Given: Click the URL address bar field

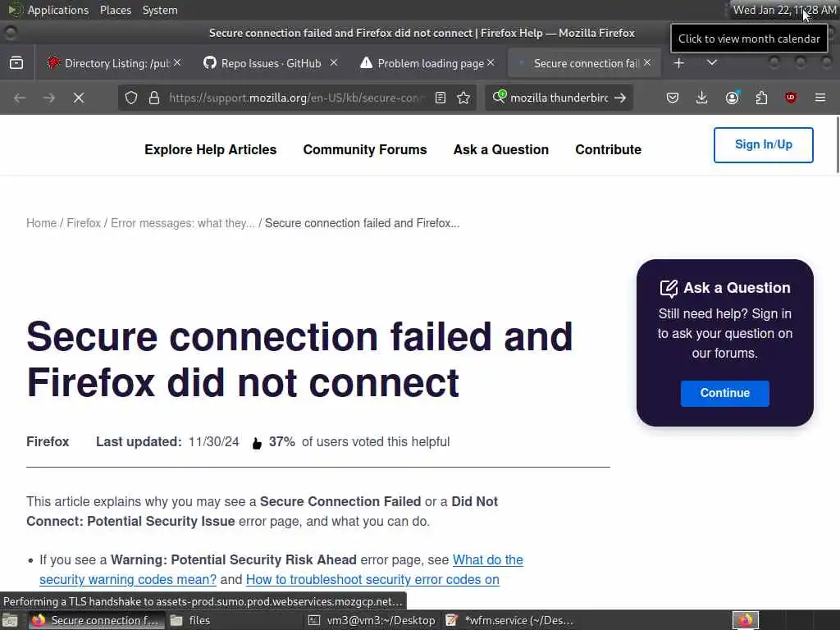Looking at the screenshot, I should [296, 98].
